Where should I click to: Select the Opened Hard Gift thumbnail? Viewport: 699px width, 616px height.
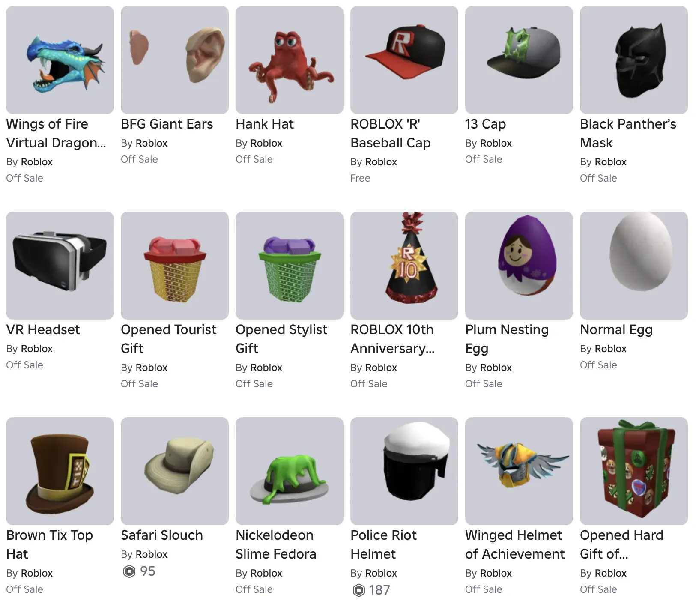click(x=634, y=471)
